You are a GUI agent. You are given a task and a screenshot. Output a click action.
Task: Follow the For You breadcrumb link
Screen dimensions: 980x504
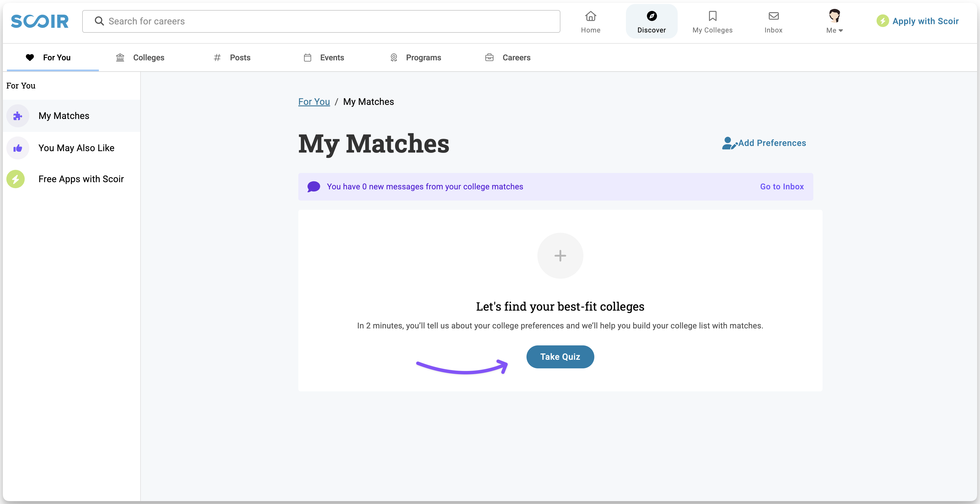pyautogui.click(x=314, y=102)
